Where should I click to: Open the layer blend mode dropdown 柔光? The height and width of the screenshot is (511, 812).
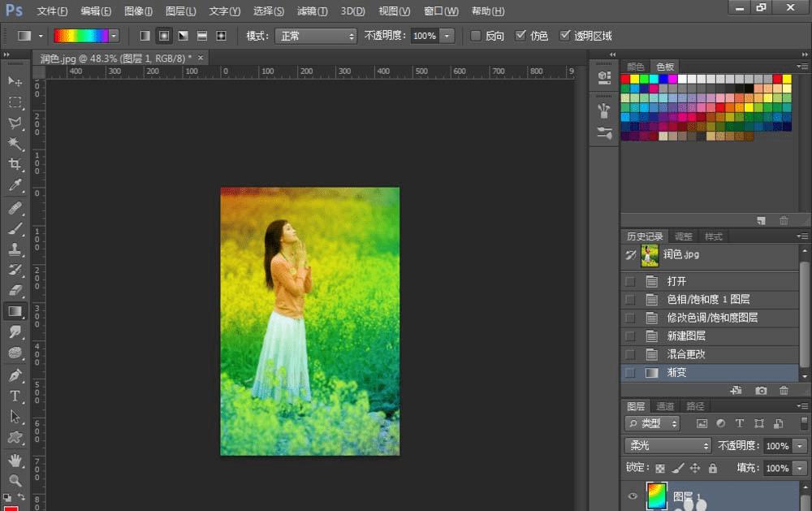(667, 446)
